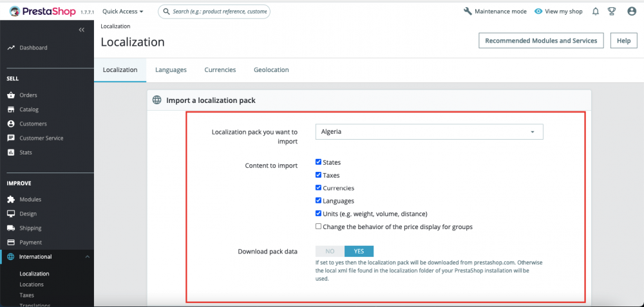Open the localization pack dropdown showing Algeria

pyautogui.click(x=429, y=132)
